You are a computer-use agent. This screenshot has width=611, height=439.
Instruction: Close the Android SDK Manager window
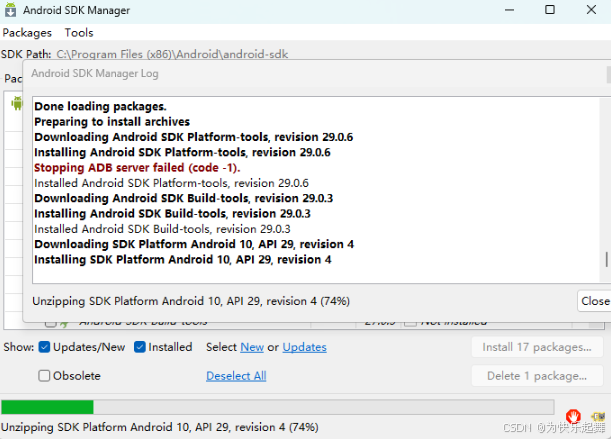591,10
